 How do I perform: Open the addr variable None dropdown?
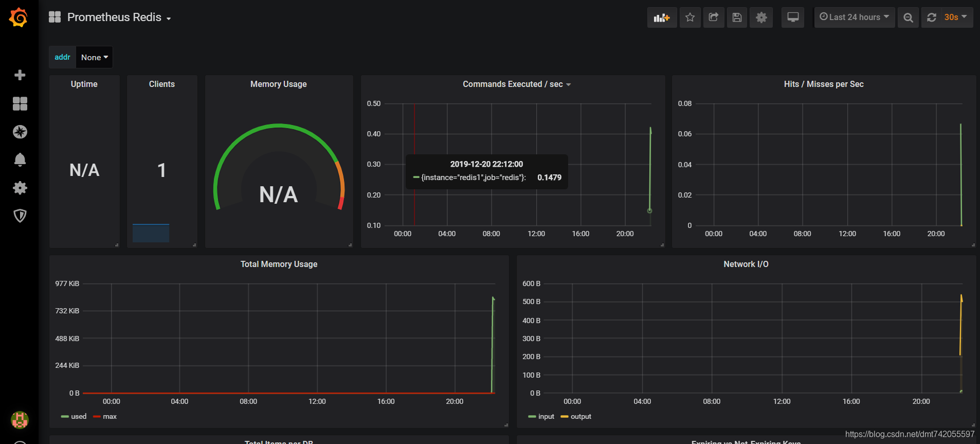(94, 57)
